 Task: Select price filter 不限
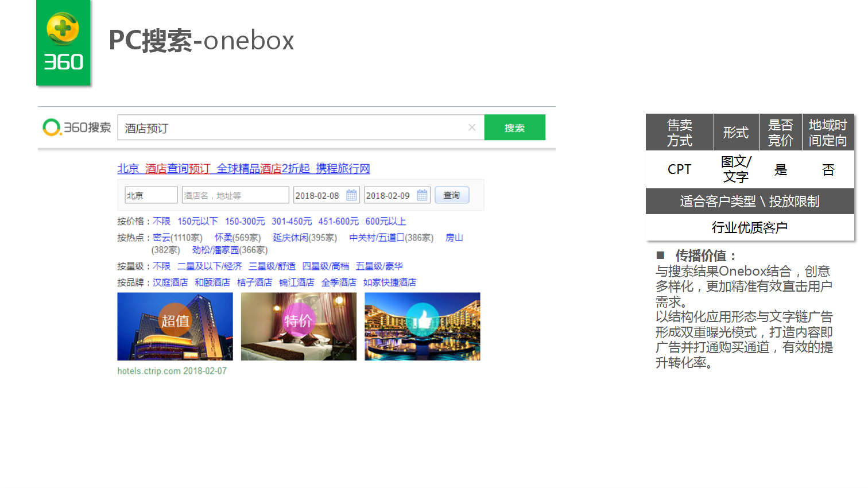[161, 221]
